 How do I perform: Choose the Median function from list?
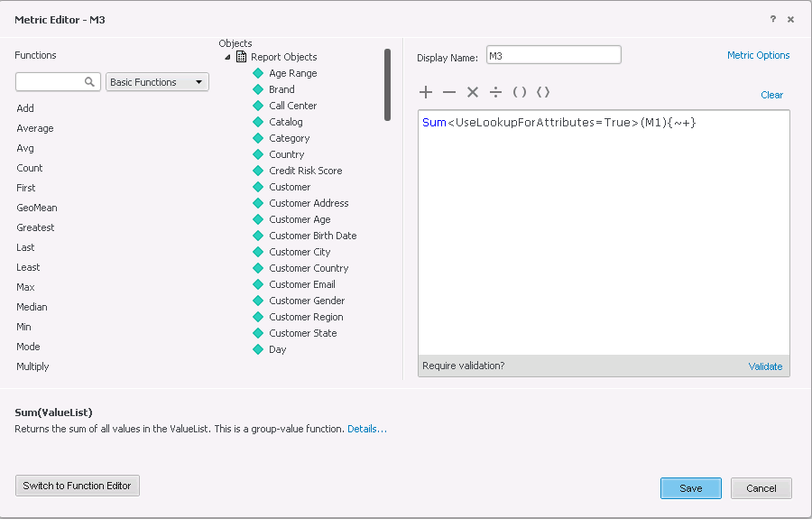32,307
